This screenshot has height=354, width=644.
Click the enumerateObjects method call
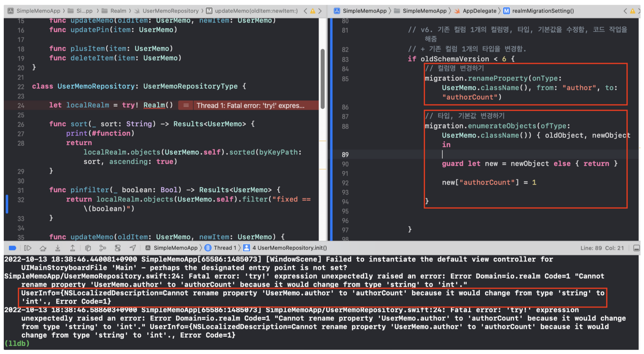(502, 126)
